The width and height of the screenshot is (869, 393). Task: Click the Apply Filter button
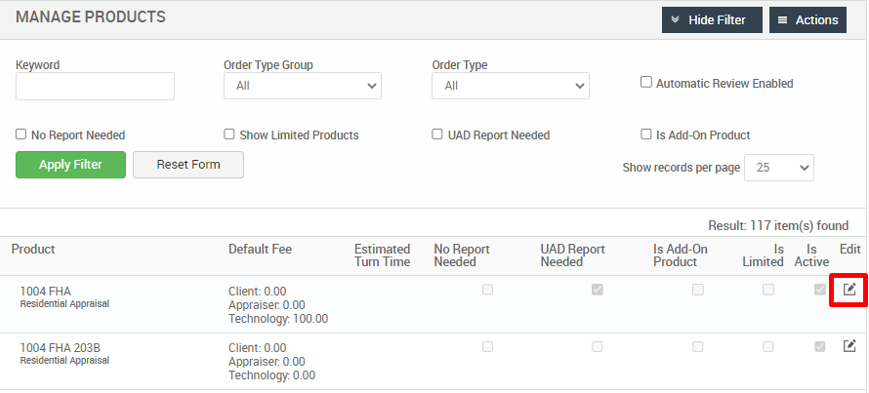tap(70, 165)
